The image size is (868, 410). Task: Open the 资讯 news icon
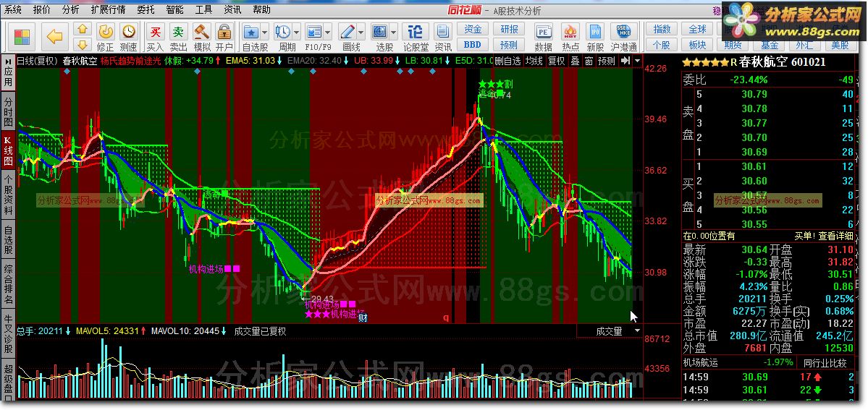(443, 37)
